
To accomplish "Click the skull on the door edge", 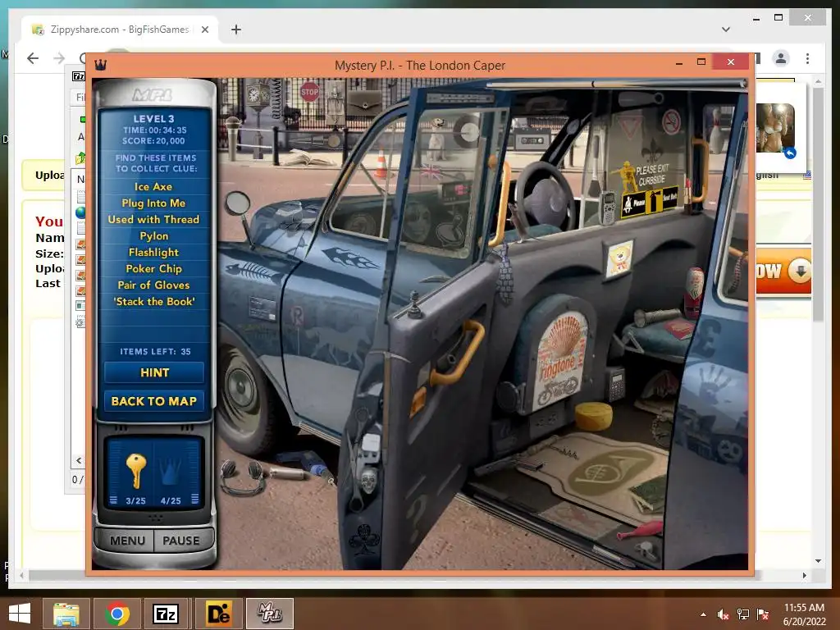I will tap(368, 480).
